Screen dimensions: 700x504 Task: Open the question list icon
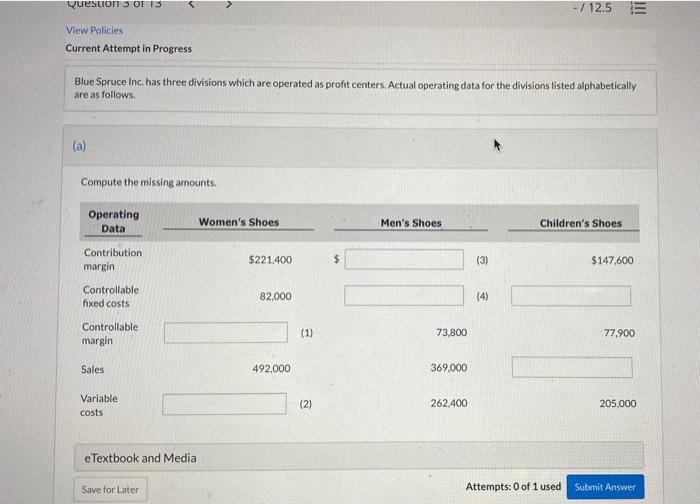pos(638,8)
